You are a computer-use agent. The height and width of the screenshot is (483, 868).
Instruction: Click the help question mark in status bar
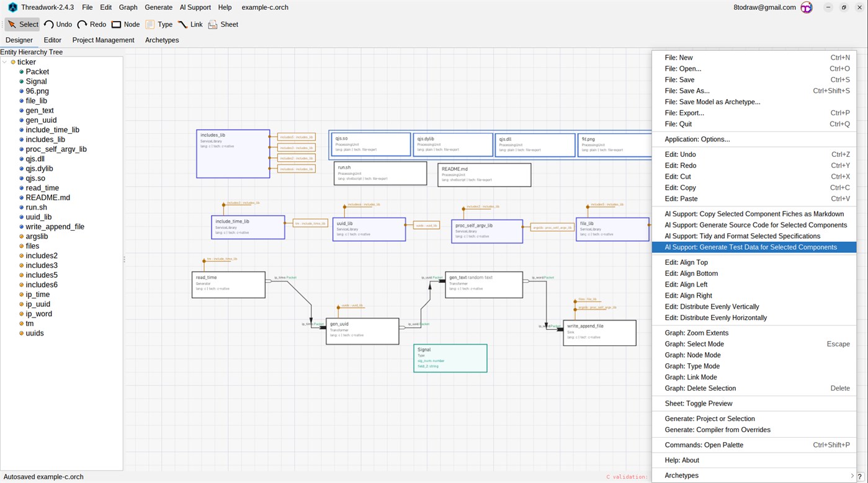(860, 477)
